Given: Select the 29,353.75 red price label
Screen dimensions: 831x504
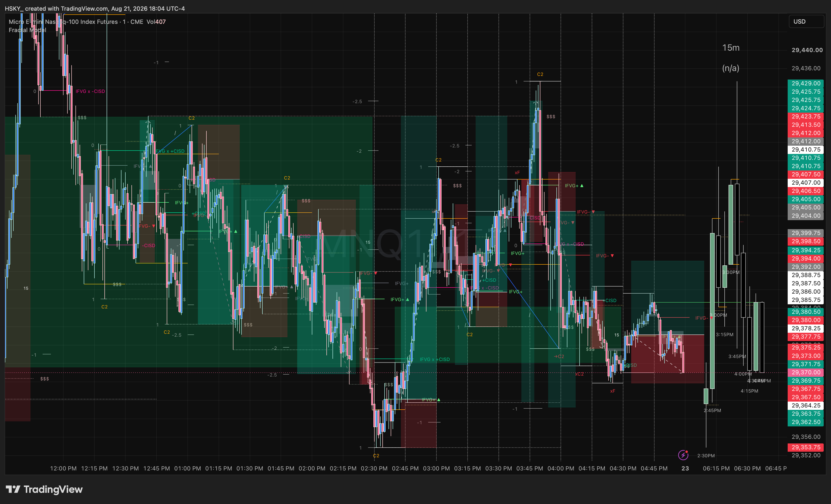Looking at the screenshot, I should pyautogui.click(x=805, y=447).
